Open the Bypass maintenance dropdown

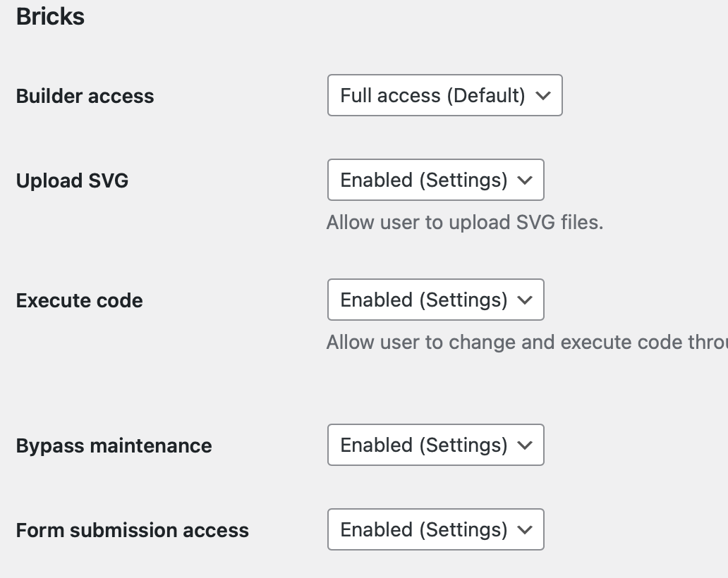(x=435, y=445)
